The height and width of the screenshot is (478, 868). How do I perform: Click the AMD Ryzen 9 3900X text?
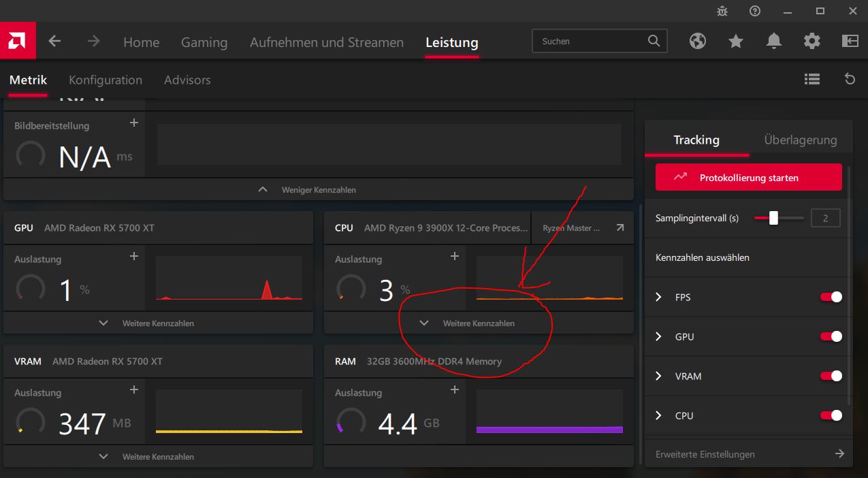click(446, 228)
